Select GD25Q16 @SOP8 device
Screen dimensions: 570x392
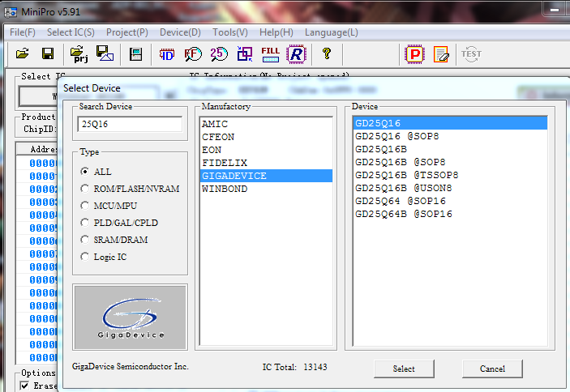pos(450,136)
